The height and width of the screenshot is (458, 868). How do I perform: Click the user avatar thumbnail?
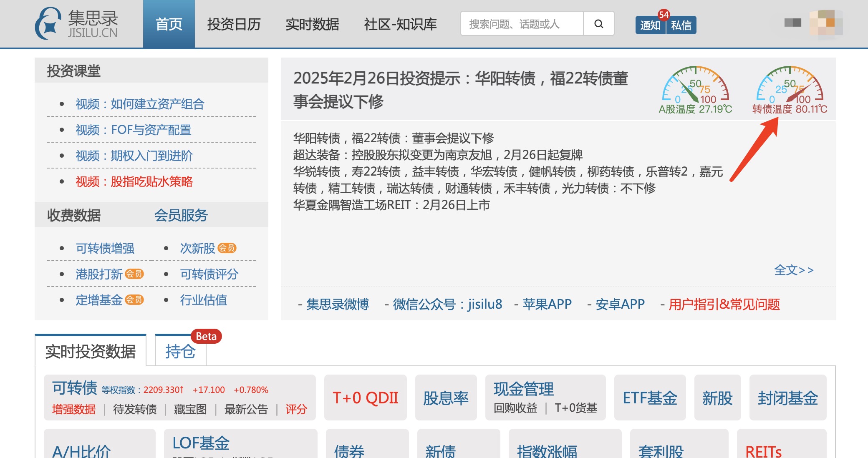point(825,24)
